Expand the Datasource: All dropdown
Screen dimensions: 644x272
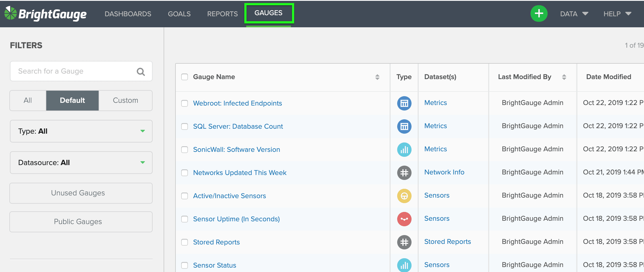(81, 163)
